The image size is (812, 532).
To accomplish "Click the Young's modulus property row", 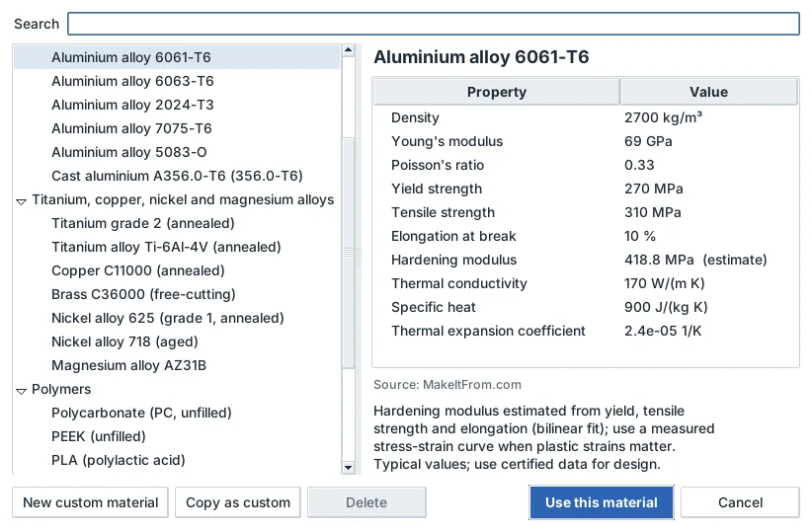I will 586,142.
